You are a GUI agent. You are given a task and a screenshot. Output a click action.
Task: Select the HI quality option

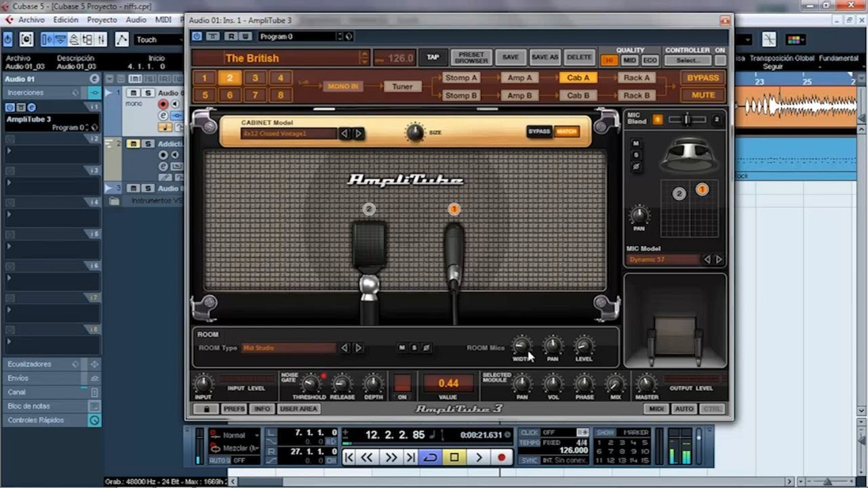pyautogui.click(x=609, y=60)
